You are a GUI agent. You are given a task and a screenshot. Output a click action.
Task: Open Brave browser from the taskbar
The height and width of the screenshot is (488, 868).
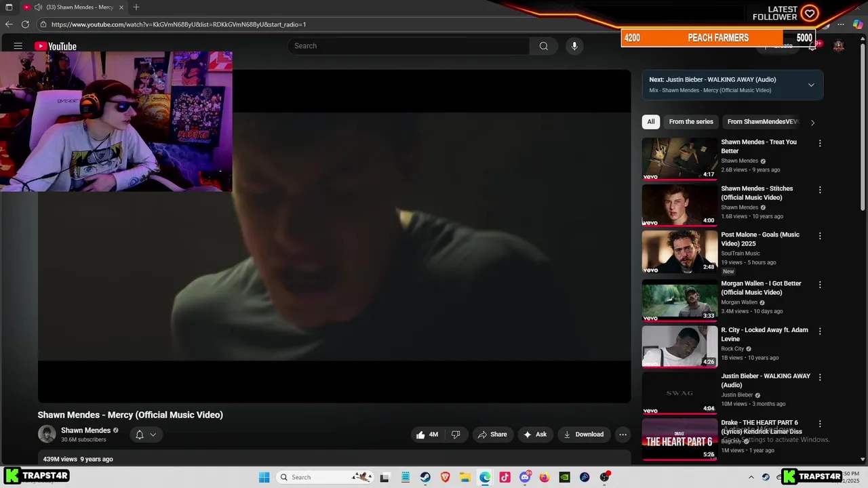[445, 477]
